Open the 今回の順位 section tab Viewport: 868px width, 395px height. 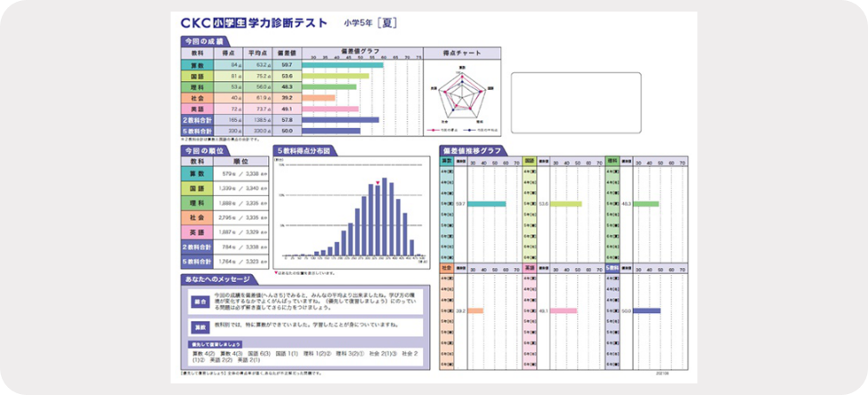point(204,150)
